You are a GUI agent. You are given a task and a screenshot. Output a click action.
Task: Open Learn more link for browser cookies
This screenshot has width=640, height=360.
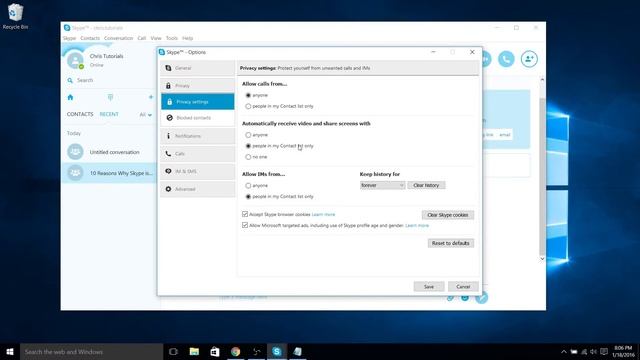tap(323, 214)
